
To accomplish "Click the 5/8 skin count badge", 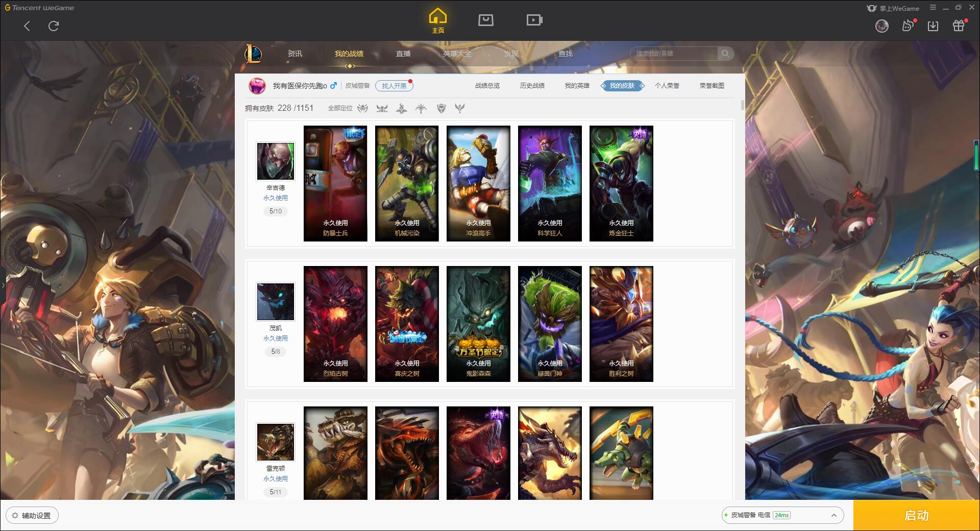I will pyautogui.click(x=276, y=351).
